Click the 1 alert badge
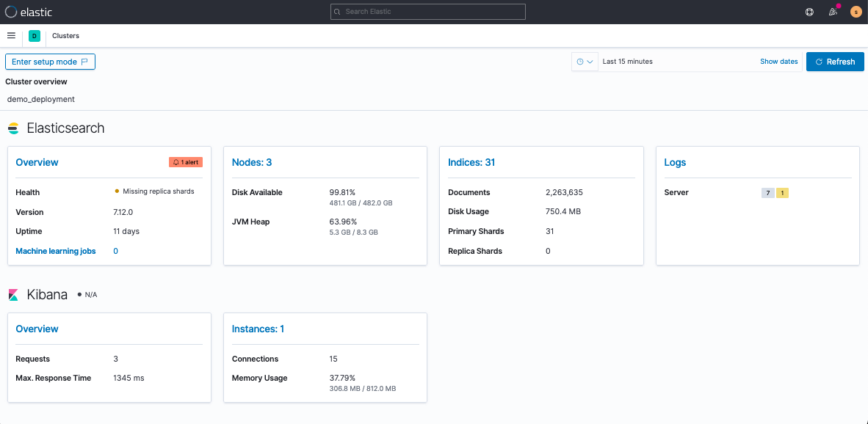Image resolution: width=868 pixels, height=424 pixels. tap(186, 163)
